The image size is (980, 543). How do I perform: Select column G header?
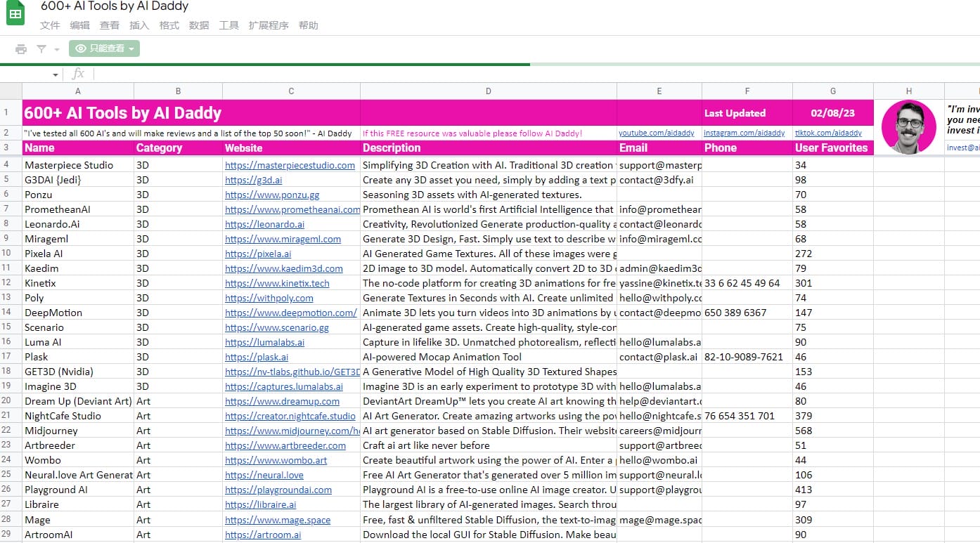click(x=833, y=91)
